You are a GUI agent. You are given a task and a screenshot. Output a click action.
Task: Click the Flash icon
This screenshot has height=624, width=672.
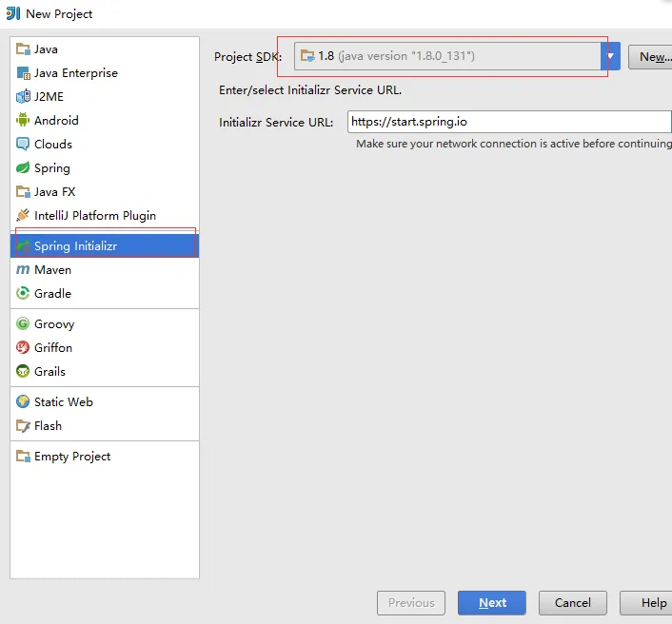point(23,426)
